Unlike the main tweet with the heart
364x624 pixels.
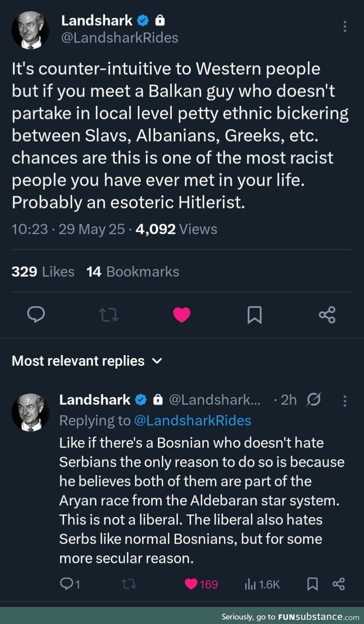click(x=181, y=315)
